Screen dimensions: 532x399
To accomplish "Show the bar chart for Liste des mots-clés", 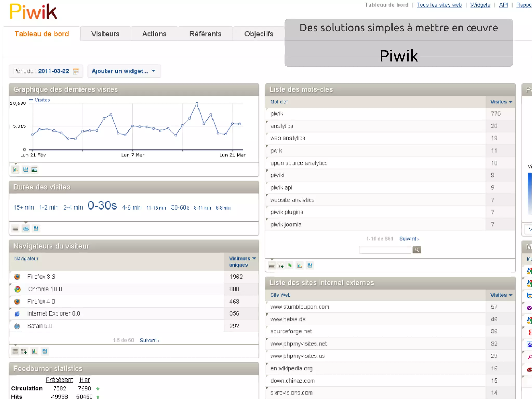I will click(300, 265).
